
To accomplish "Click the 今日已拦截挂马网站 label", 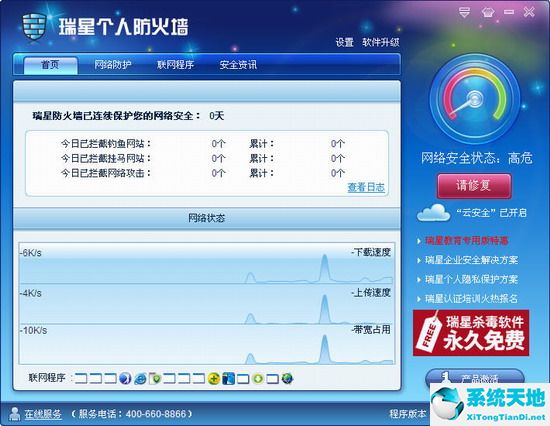I will point(106,158).
